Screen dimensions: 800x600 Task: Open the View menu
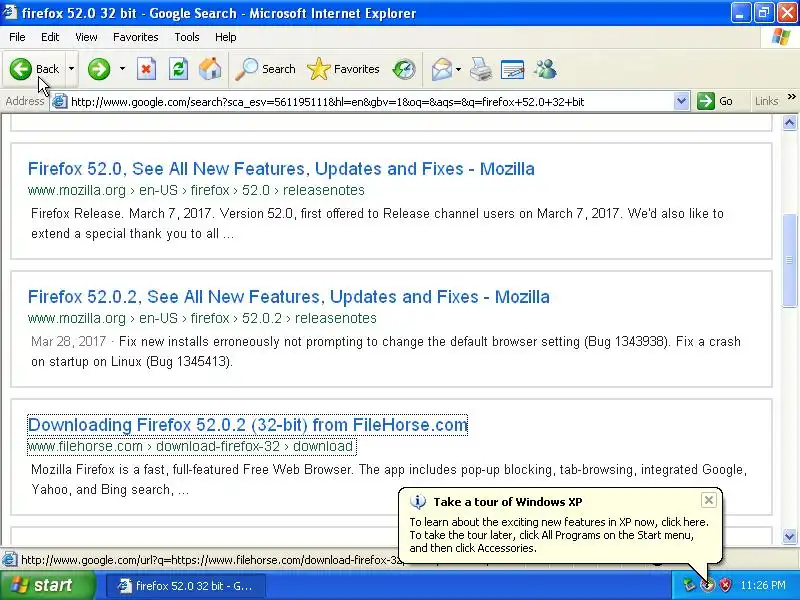(86, 37)
